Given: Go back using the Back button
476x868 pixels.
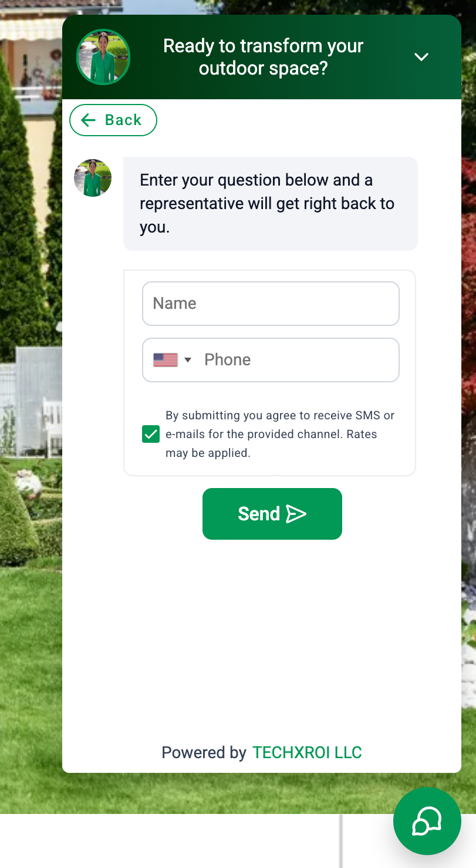Looking at the screenshot, I should (113, 120).
